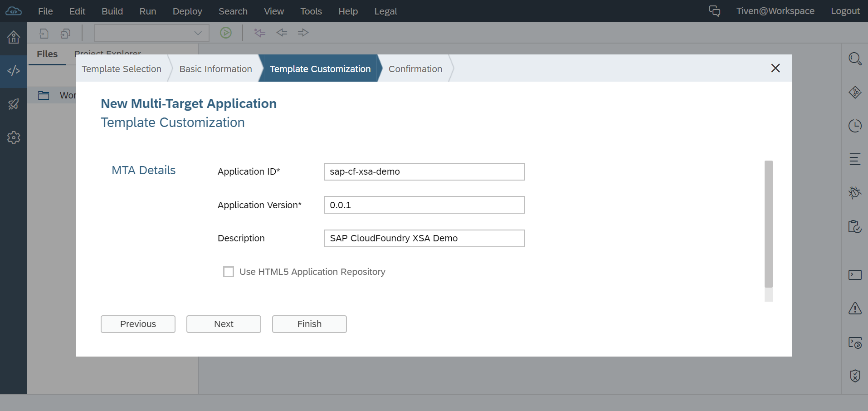The image size is (868, 411).
Task: Click the Save file toolbar icon
Action: 44,33
